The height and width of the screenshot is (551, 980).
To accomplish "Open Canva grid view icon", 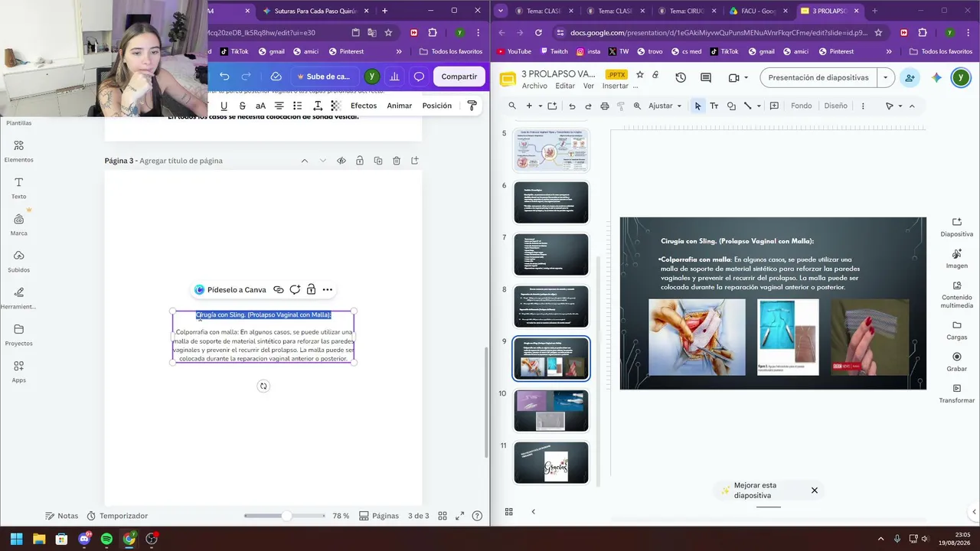I will coord(443,516).
